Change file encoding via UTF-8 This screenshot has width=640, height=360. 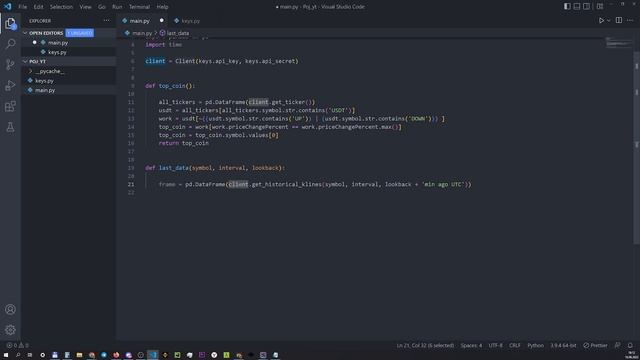pyautogui.click(x=496, y=345)
